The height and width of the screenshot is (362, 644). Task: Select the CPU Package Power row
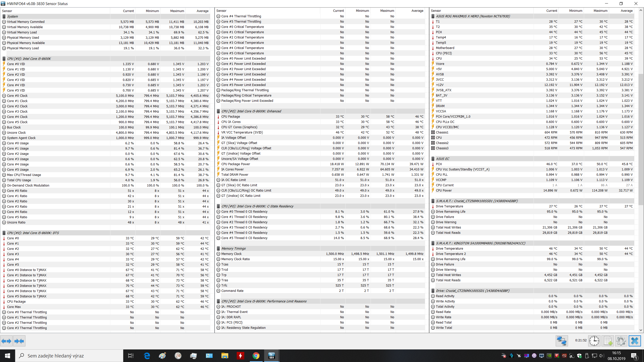tap(235, 164)
